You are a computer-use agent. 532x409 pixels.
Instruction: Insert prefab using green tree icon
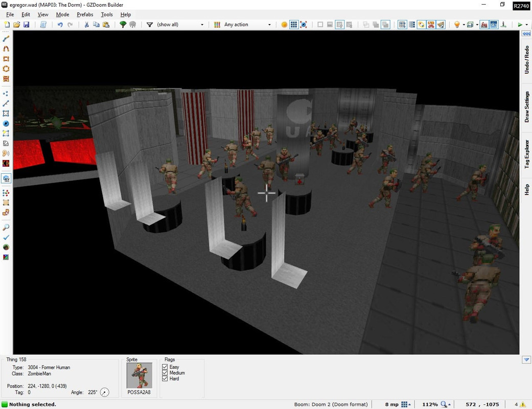[x=123, y=25]
